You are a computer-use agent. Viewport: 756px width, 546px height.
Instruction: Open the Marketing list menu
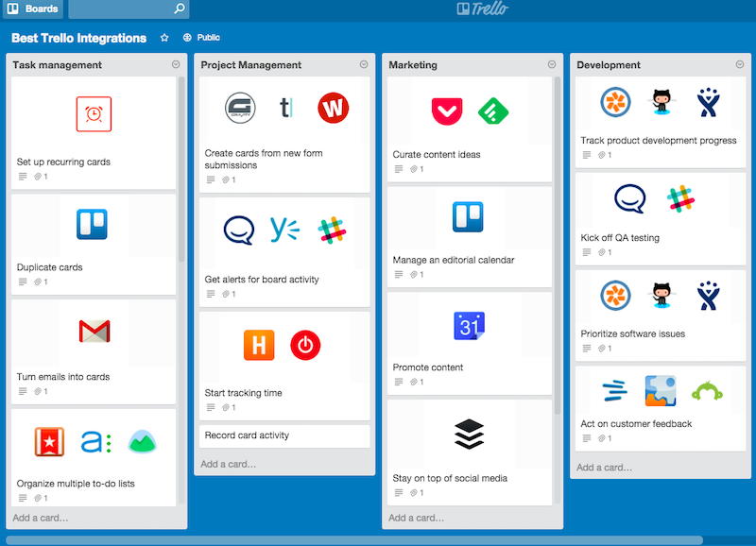pos(552,64)
